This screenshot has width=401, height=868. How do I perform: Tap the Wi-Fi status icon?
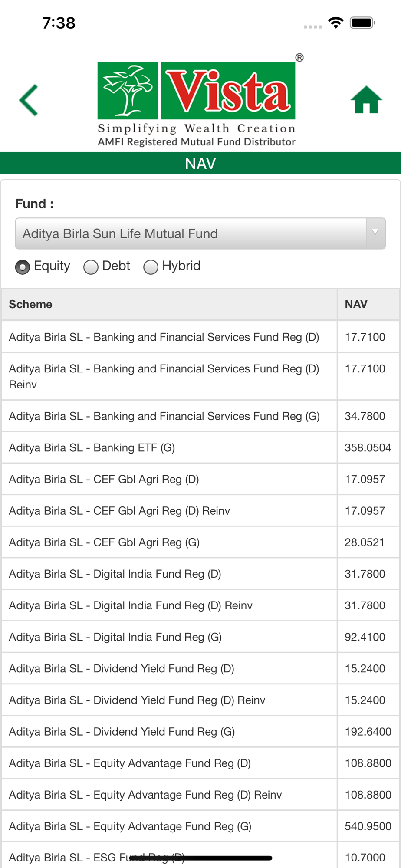coord(335,23)
